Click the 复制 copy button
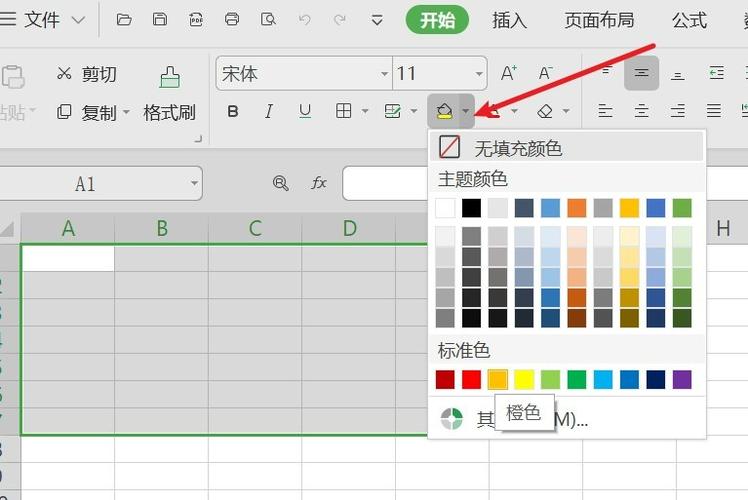The width and height of the screenshot is (748, 500). [86, 113]
